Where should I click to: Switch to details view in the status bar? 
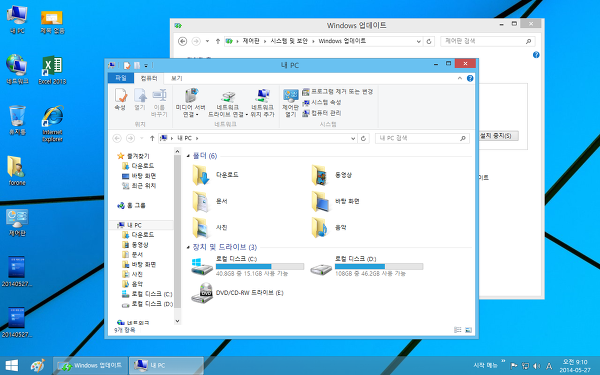(457, 330)
